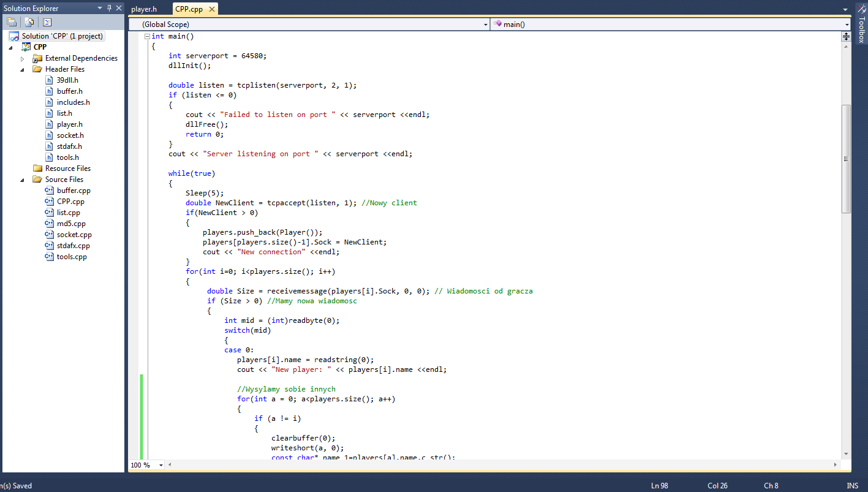Close the CPP.cpp tab
Viewport: 868px width, 492px height.
coord(211,9)
